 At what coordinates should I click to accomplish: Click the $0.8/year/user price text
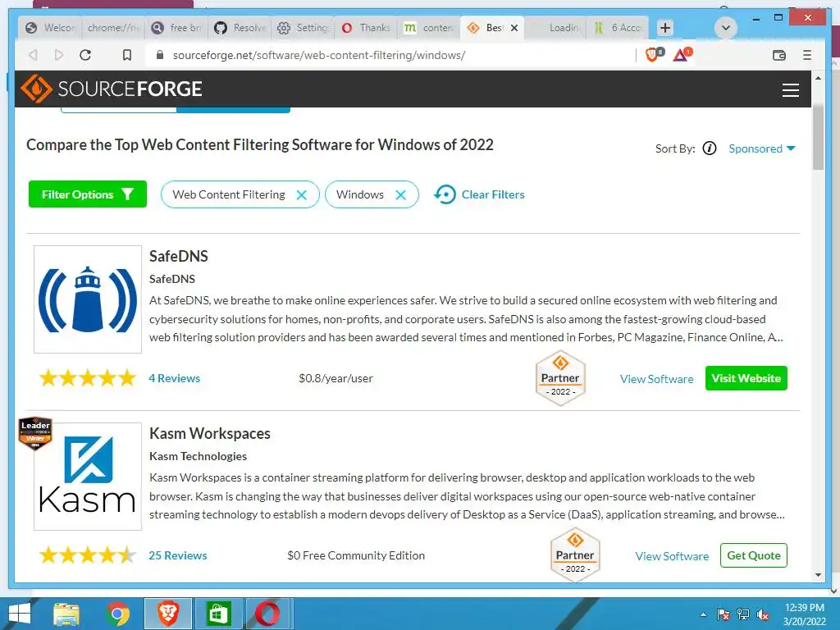point(336,378)
